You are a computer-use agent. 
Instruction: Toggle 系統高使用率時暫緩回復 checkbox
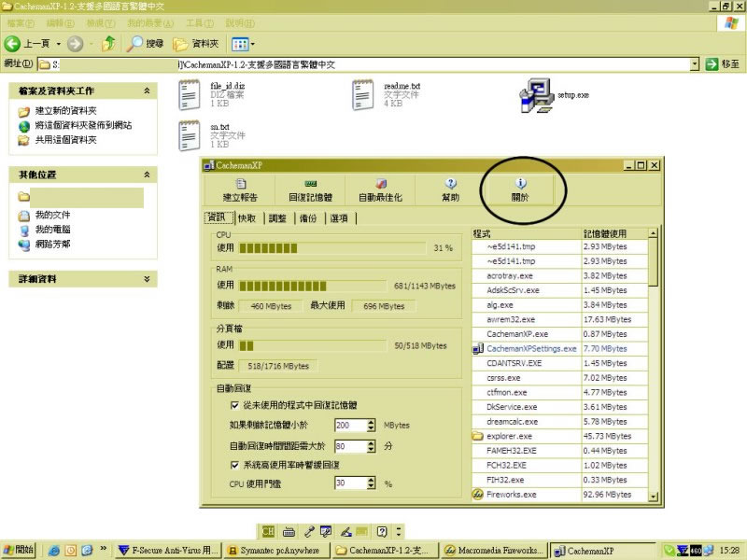[x=234, y=465]
